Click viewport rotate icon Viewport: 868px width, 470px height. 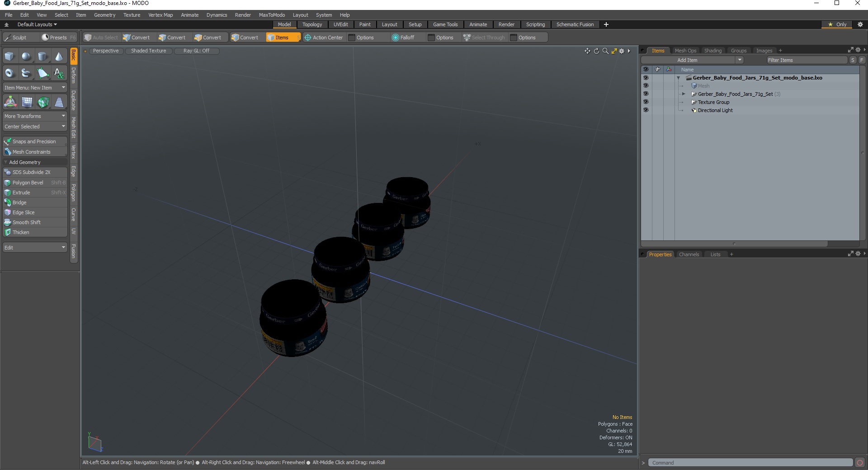click(x=596, y=51)
